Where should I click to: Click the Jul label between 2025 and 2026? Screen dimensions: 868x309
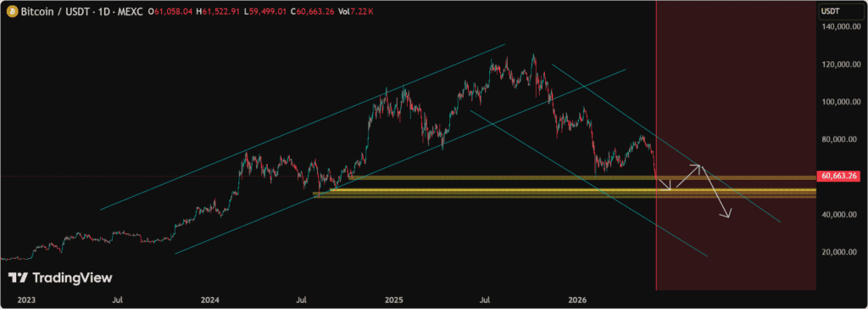(x=485, y=301)
